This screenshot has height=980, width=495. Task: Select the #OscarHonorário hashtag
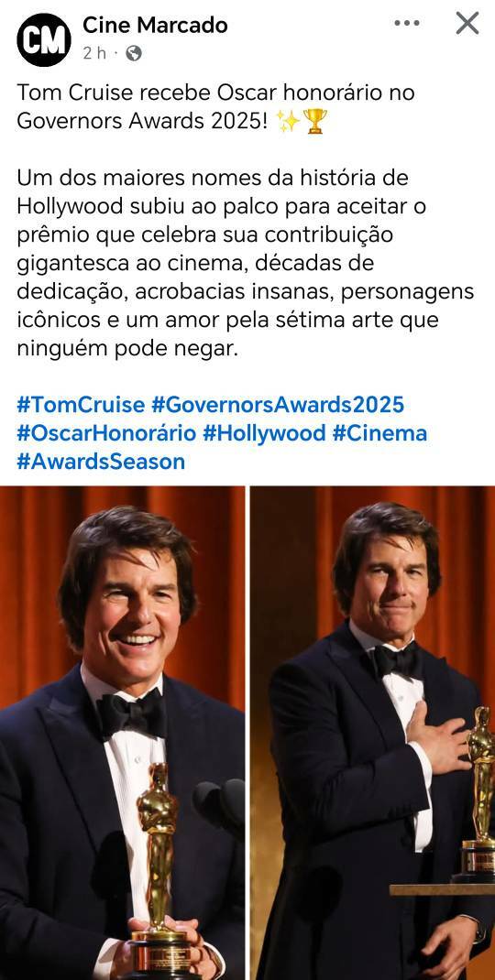click(106, 433)
